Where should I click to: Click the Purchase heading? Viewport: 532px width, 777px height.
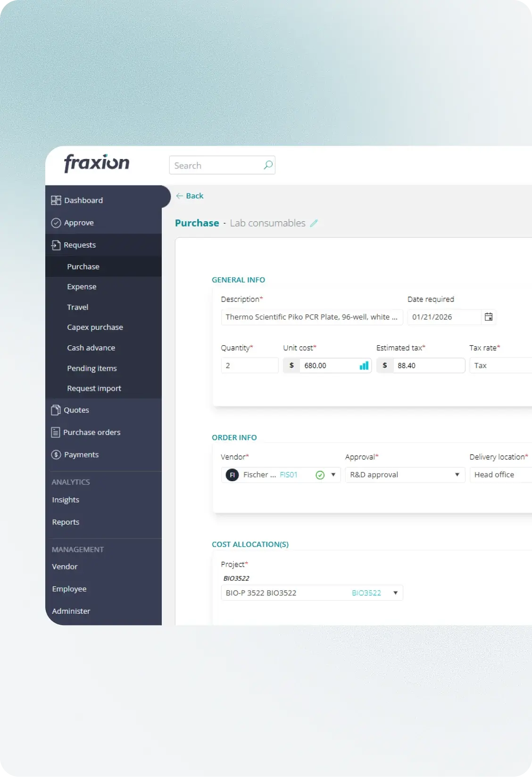(x=197, y=223)
